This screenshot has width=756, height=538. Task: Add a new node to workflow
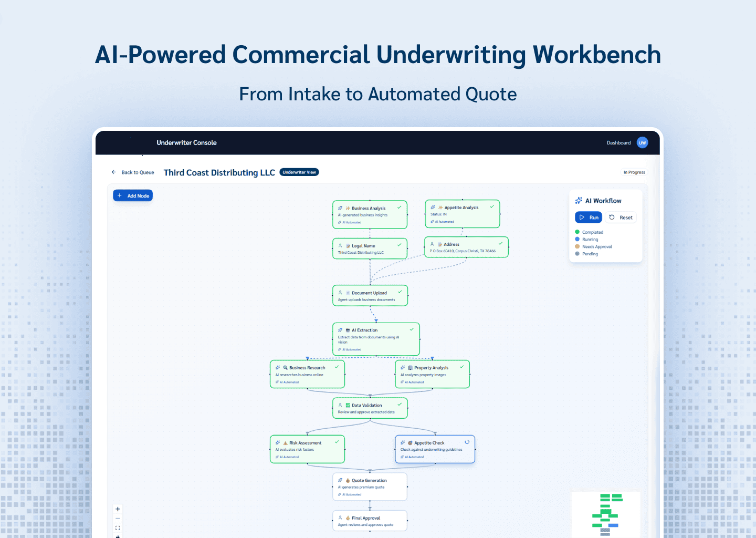[133, 196]
